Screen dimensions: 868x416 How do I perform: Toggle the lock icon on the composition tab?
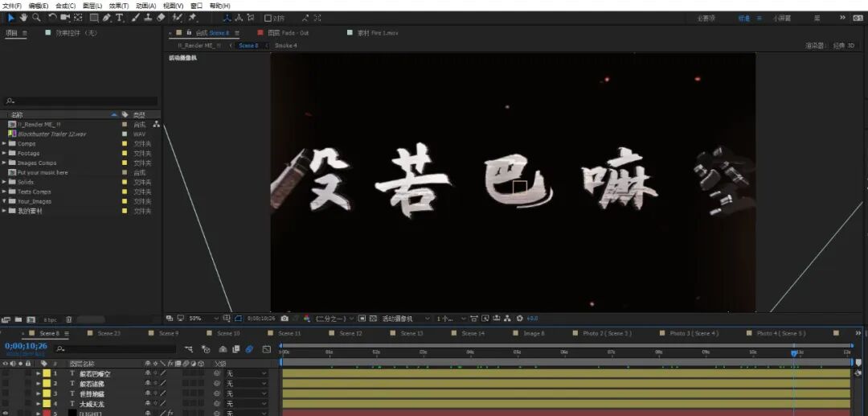click(190, 33)
